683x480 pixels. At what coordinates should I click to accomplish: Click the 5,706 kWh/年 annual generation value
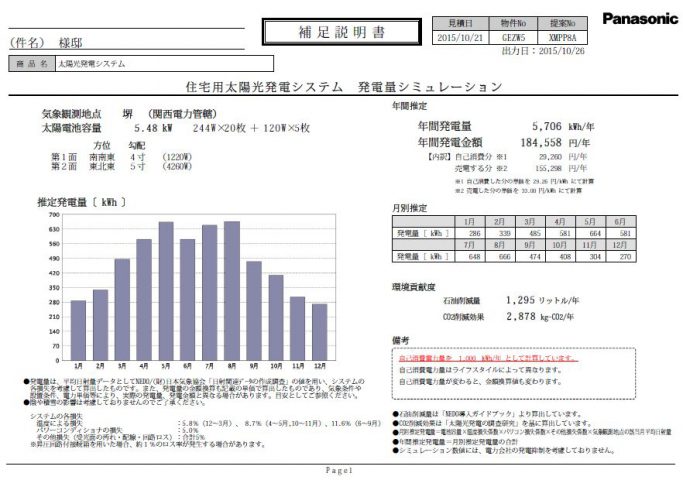coord(563,127)
